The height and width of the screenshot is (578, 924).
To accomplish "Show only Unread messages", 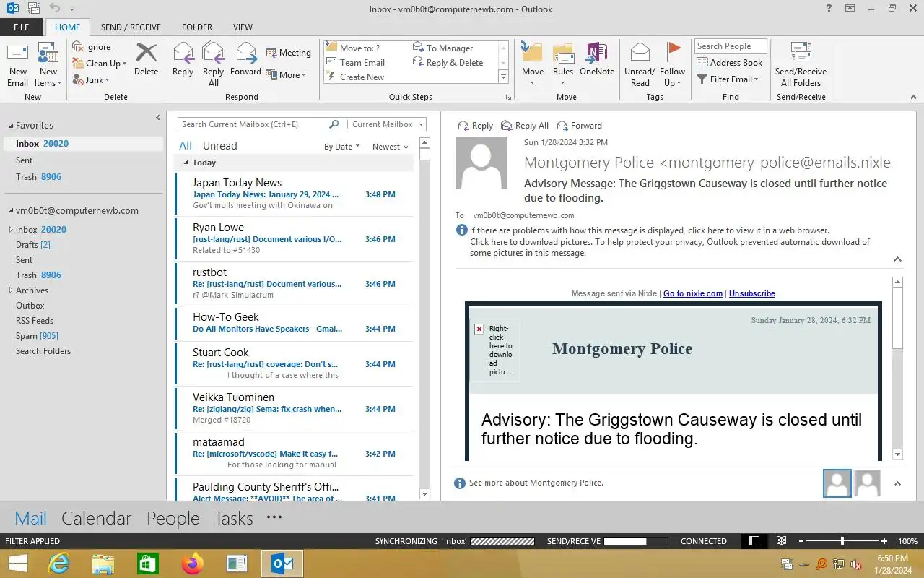I will pyautogui.click(x=219, y=146).
